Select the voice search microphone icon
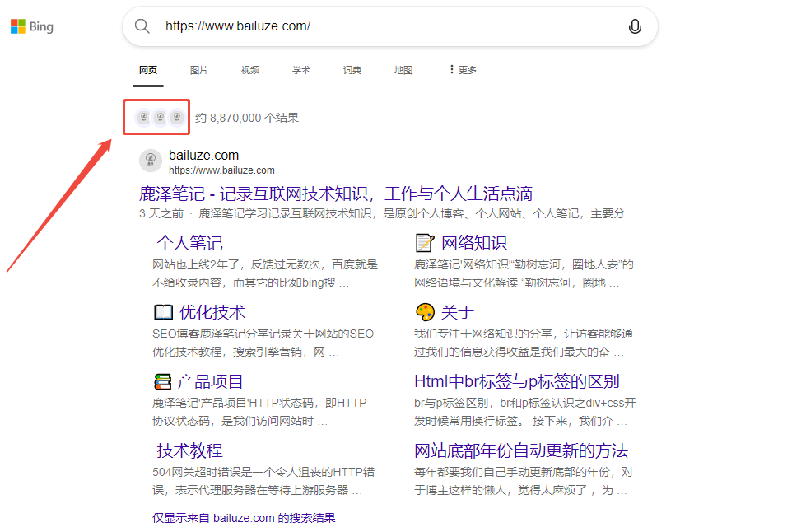This screenshot has height=532, width=792. (635, 26)
